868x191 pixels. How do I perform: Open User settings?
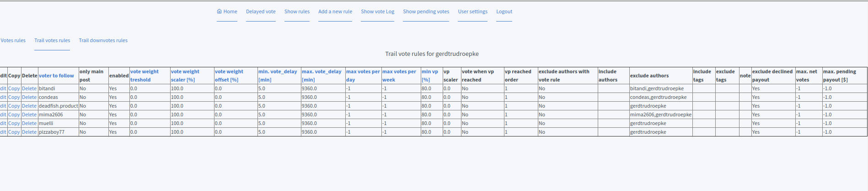472,11
